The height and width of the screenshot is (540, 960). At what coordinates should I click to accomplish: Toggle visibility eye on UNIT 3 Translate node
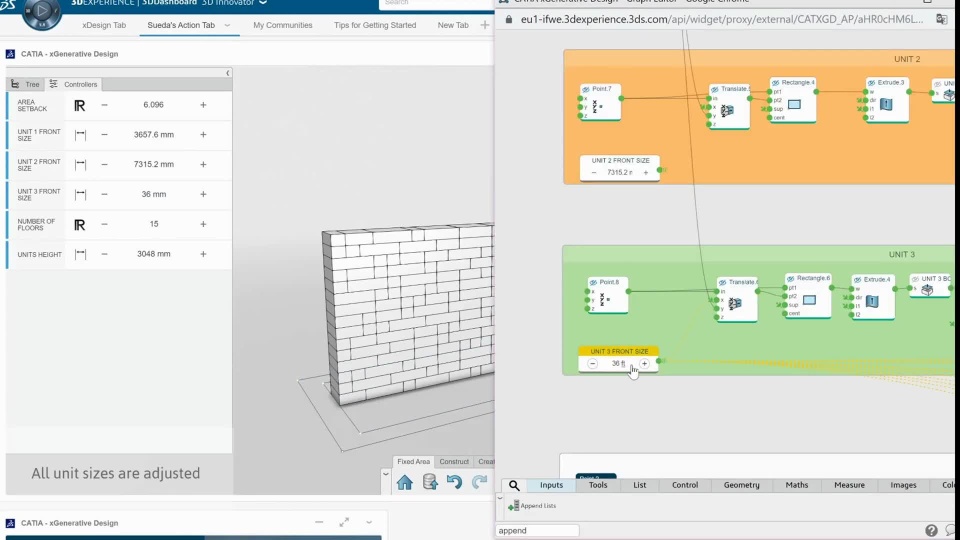pos(723,283)
